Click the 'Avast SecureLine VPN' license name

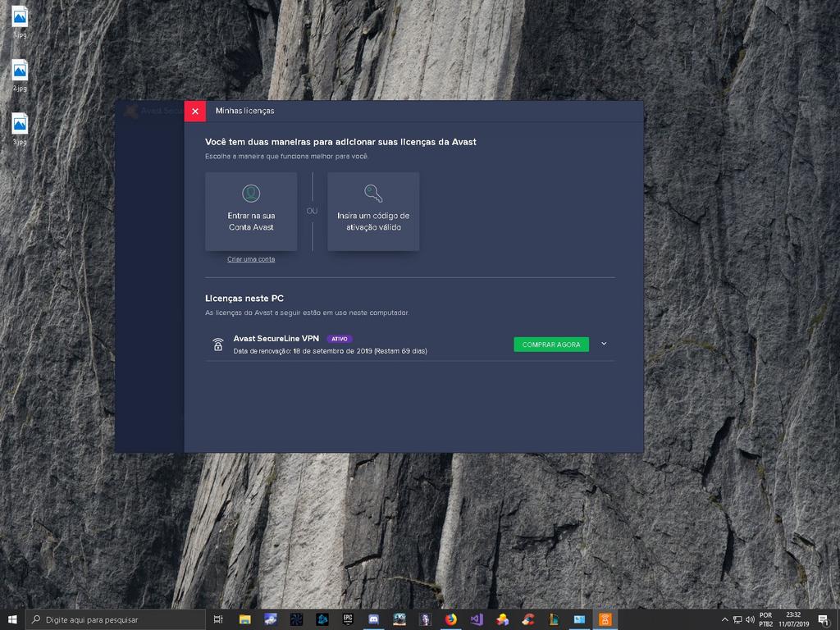[276, 339]
